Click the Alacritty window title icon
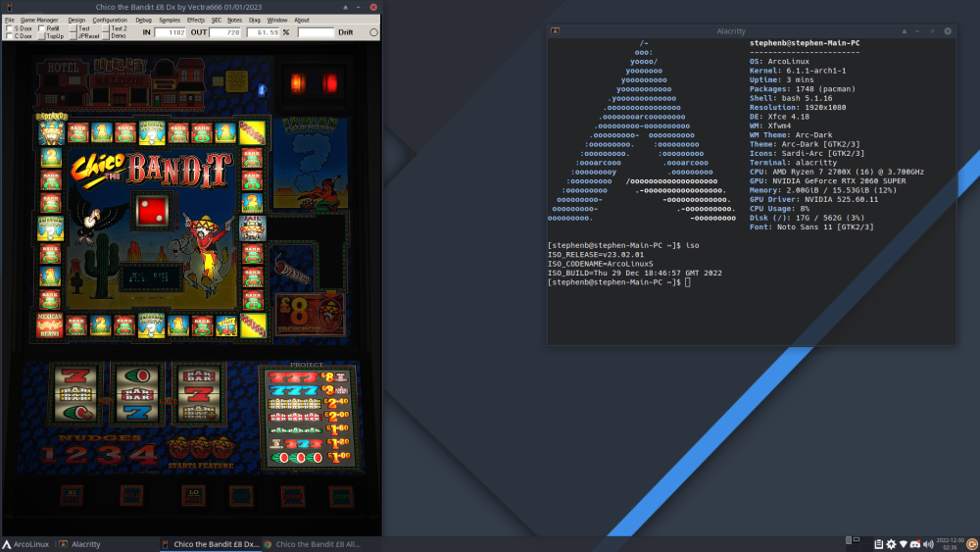The image size is (980, 552). pos(555,30)
